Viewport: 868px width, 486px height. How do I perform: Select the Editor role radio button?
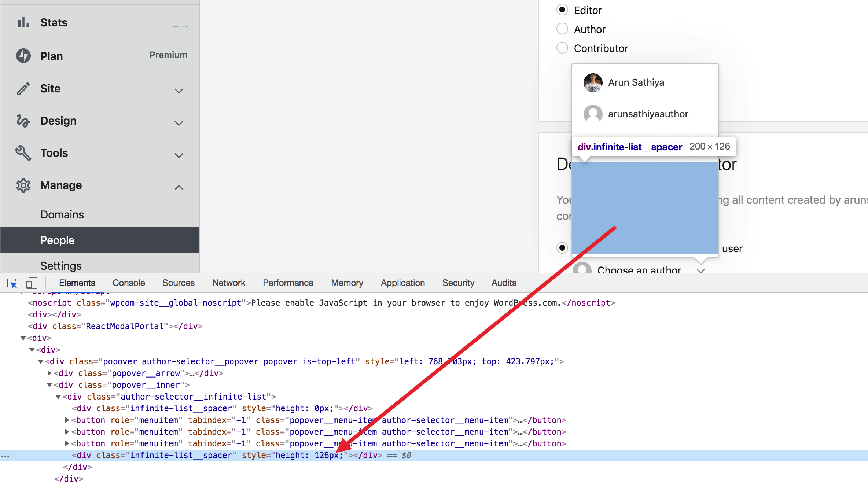pos(562,10)
